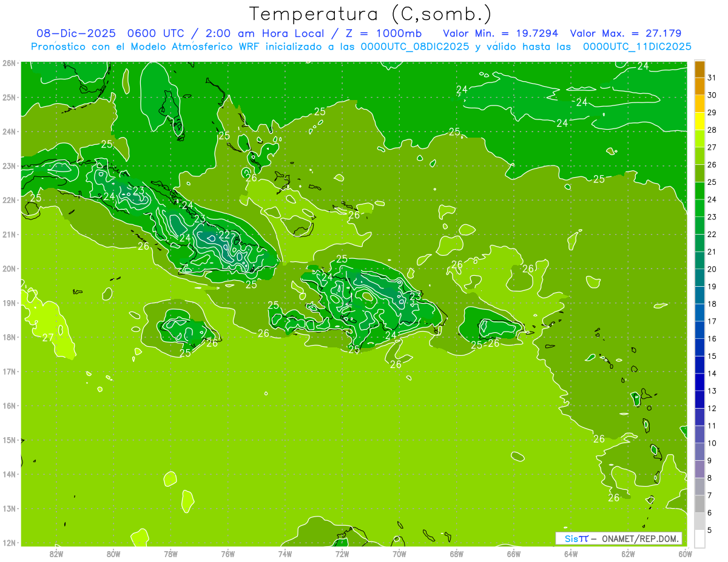Click the title "Temperatura (C,somb.)"
Viewport: 728px width, 562px height.
point(371,14)
